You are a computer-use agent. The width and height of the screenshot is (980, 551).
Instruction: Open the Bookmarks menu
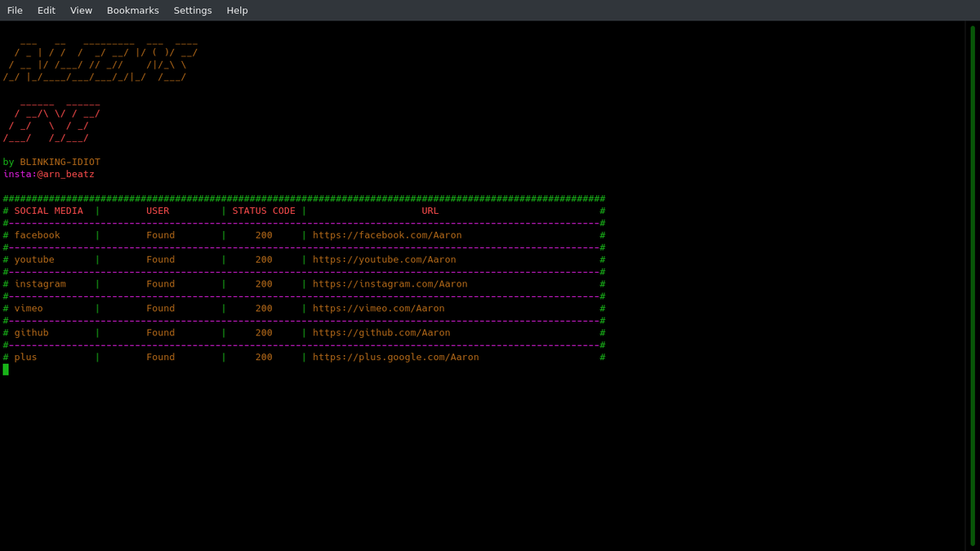132,11
